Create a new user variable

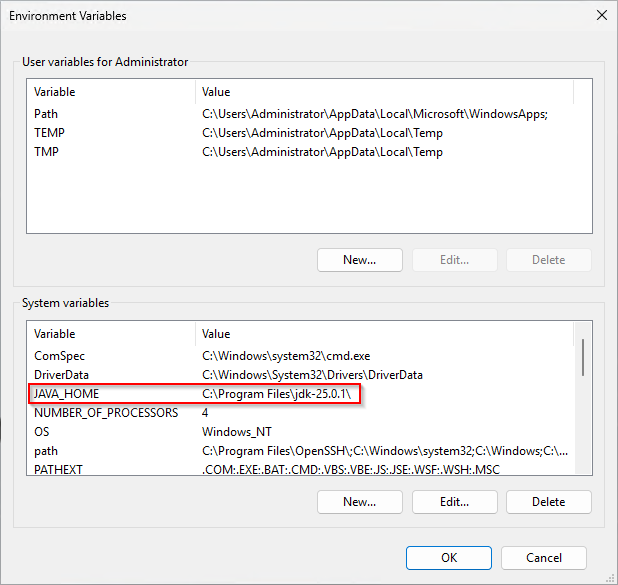359,260
